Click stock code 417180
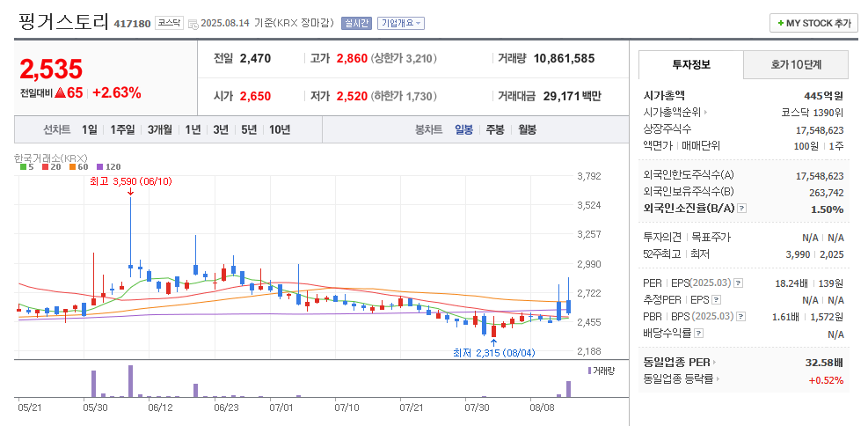Screen dimensions: 868x426 click(x=132, y=23)
